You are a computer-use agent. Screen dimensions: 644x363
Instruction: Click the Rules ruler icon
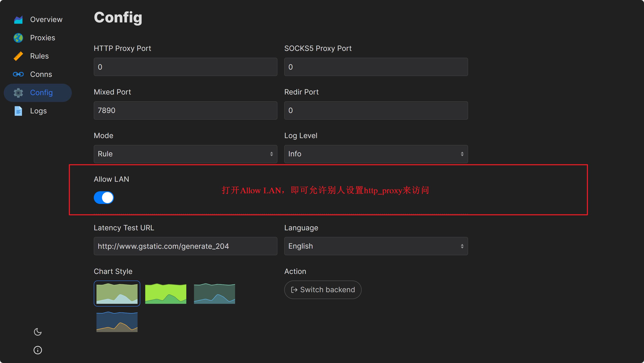coord(18,56)
